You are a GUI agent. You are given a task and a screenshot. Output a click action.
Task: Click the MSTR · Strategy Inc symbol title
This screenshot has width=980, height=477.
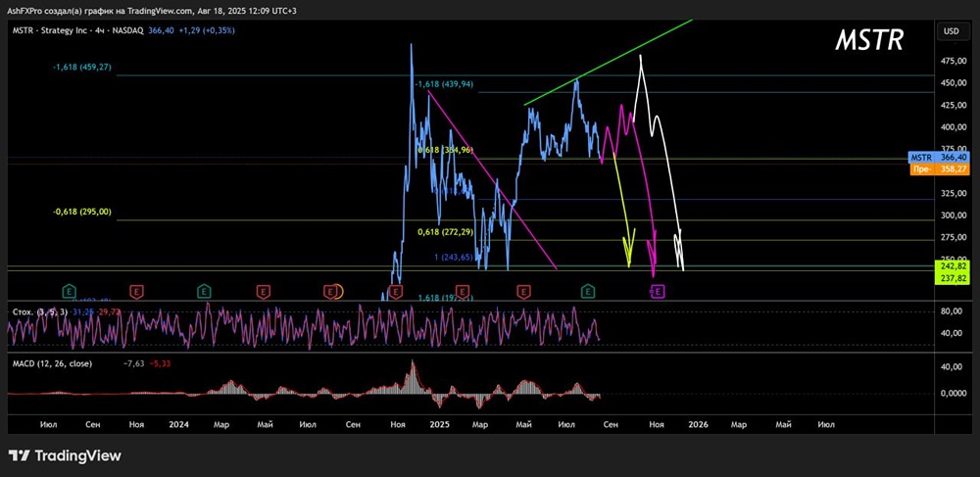coord(79,30)
